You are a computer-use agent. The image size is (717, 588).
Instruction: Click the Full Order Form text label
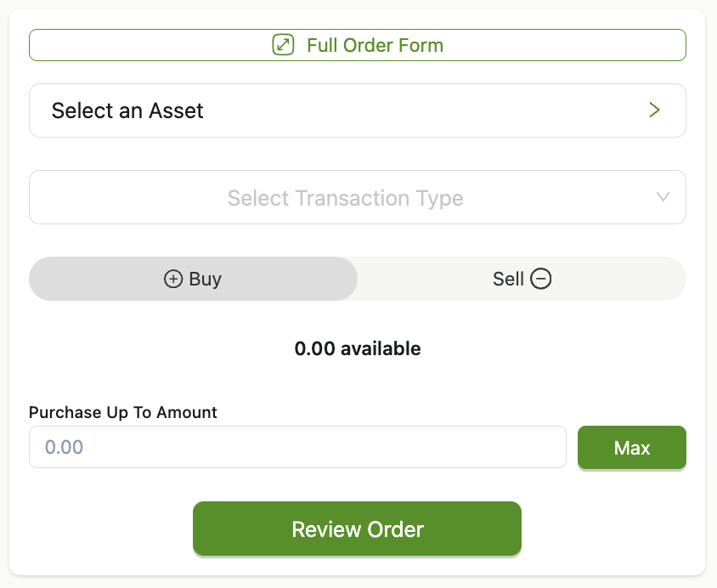pyautogui.click(x=375, y=45)
